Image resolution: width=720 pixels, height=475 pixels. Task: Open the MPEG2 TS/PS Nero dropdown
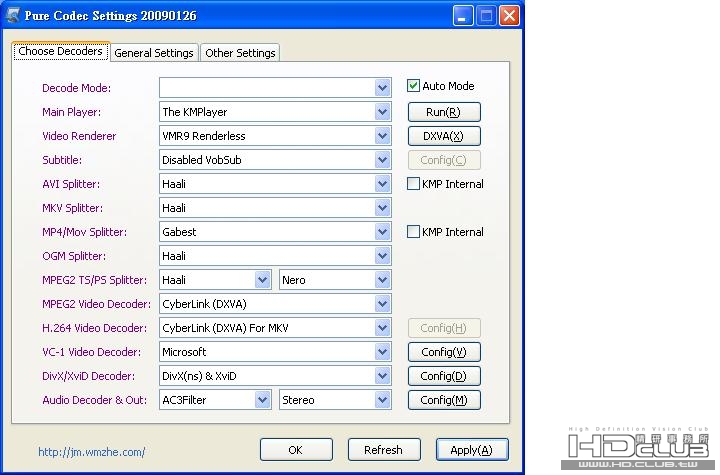click(382, 280)
